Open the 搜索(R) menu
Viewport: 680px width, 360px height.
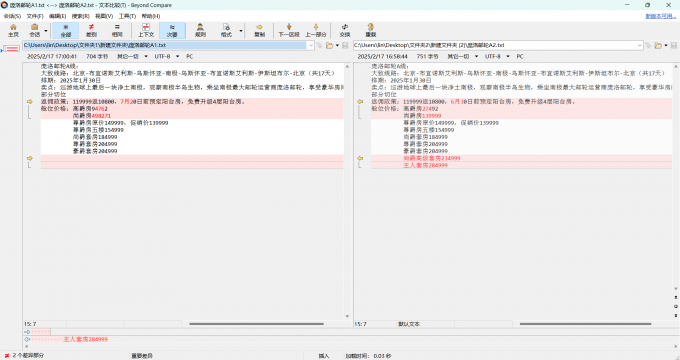(x=81, y=16)
